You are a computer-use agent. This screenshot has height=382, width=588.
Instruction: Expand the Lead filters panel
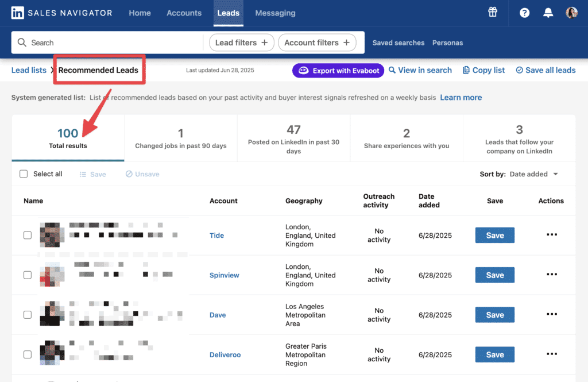coord(241,43)
